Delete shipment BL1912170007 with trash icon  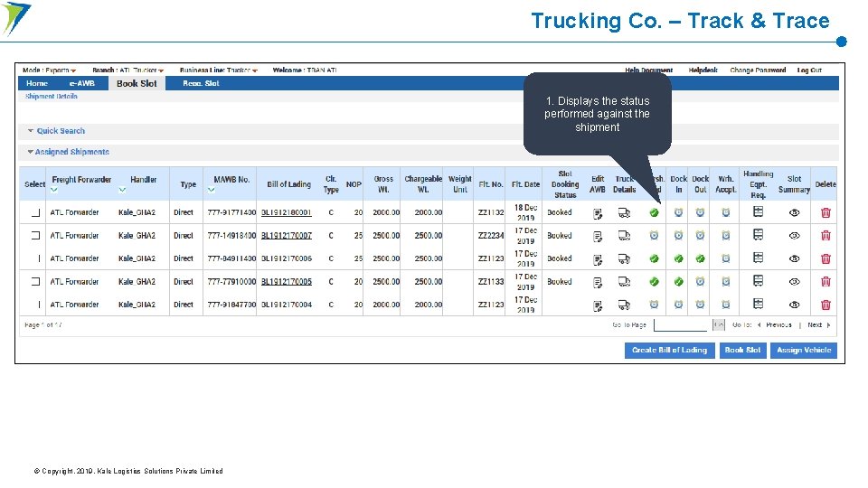tap(826, 236)
